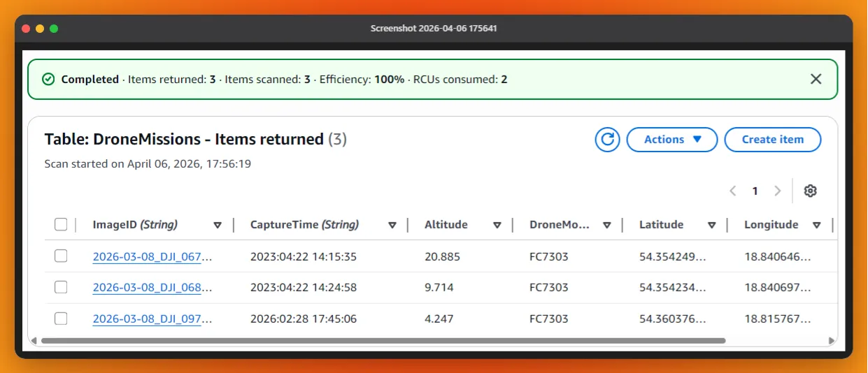Viewport: 868px width, 373px height.
Task: Go to next page arrow
Action: coord(777,191)
